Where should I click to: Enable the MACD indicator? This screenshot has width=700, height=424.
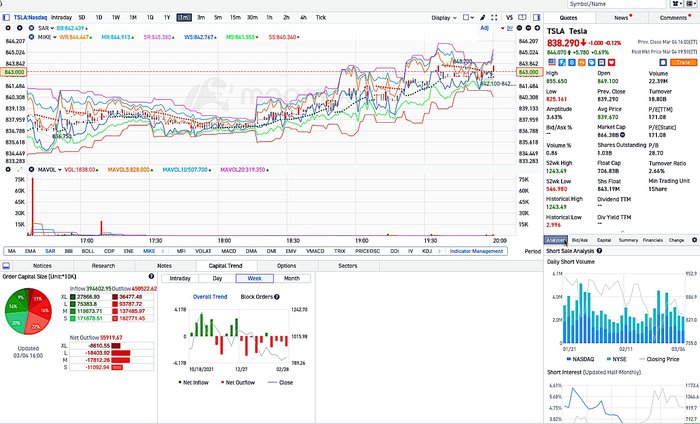click(229, 251)
